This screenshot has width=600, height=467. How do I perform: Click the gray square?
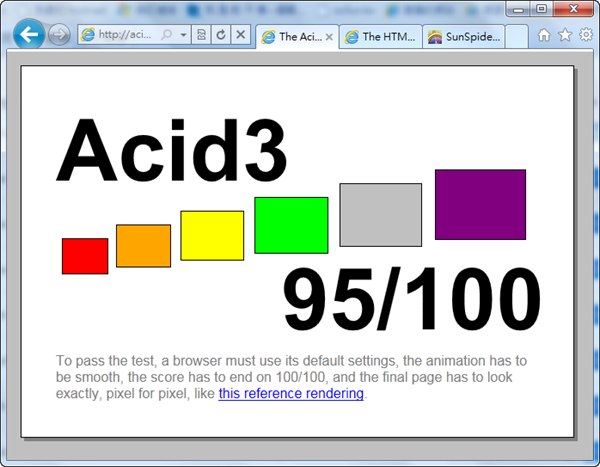click(x=381, y=215)
